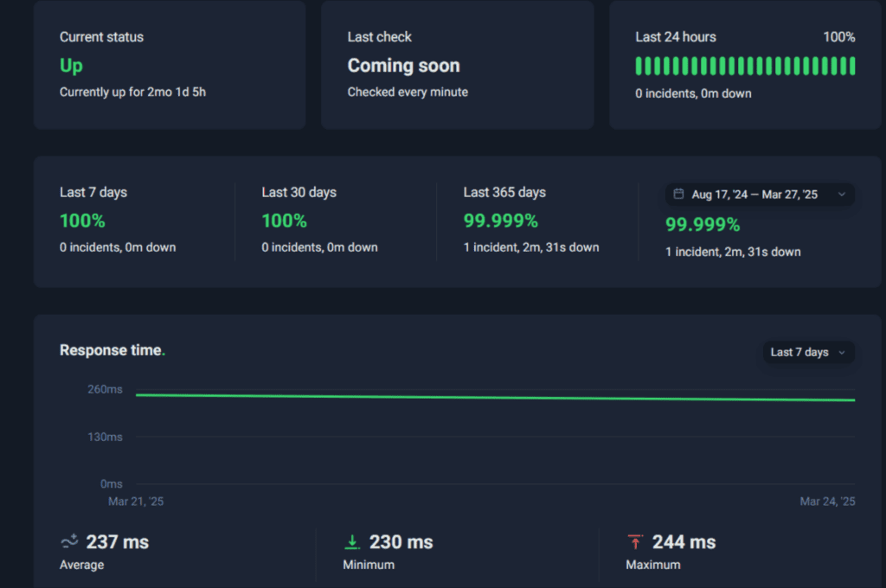Click the chevron in the date range selector

[x=842, y=195]
